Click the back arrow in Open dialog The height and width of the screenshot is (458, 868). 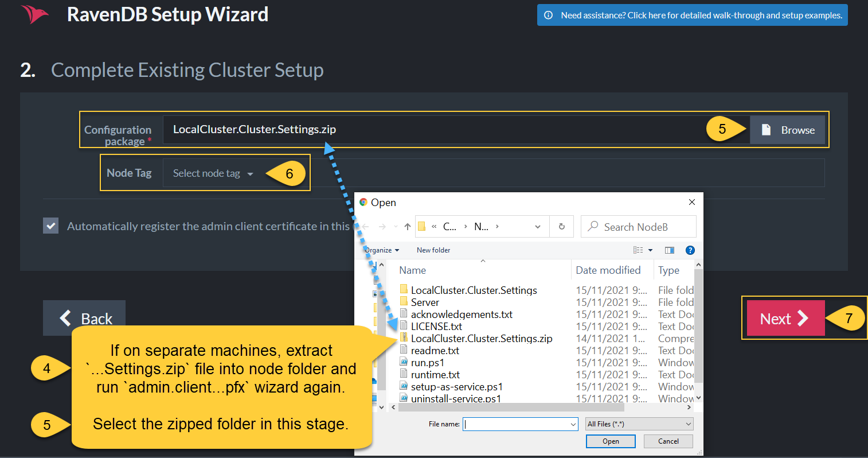click(365, 227)
